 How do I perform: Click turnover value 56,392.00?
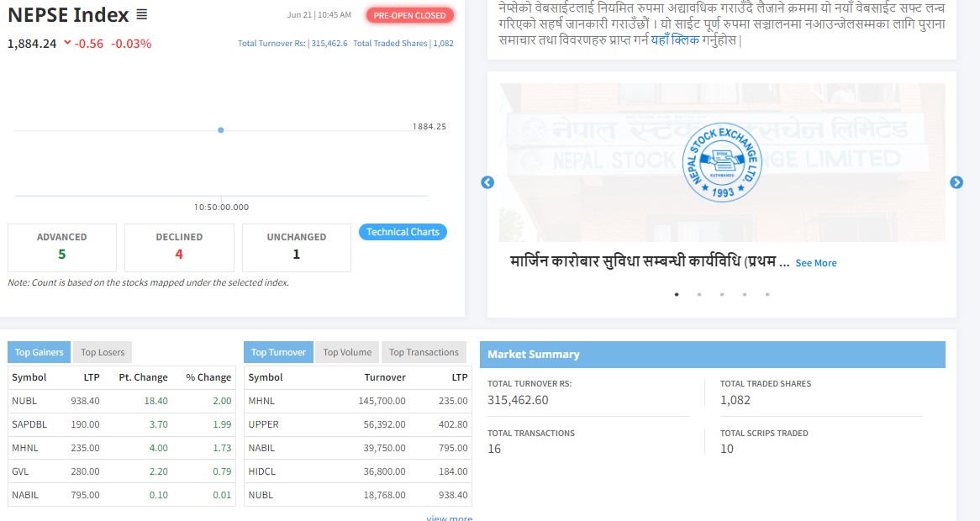(x=384, y=424)
